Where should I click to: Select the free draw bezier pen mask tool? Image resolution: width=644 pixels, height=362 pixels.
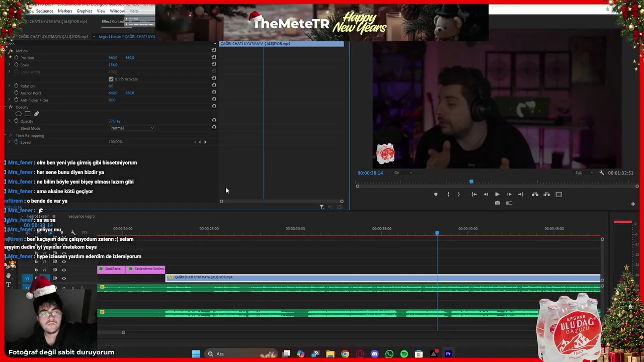point(36,114)
